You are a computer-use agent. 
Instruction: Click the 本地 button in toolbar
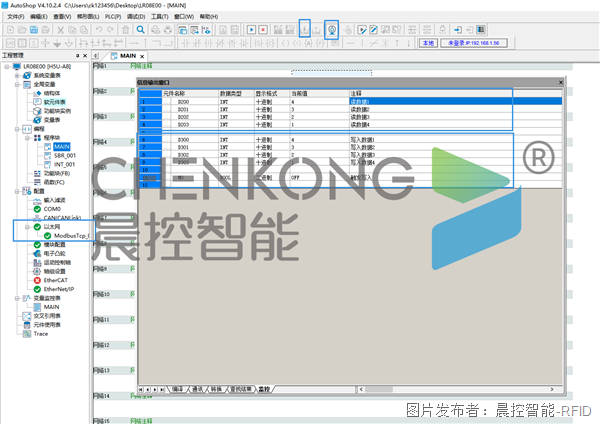click(x=428, y=44)
